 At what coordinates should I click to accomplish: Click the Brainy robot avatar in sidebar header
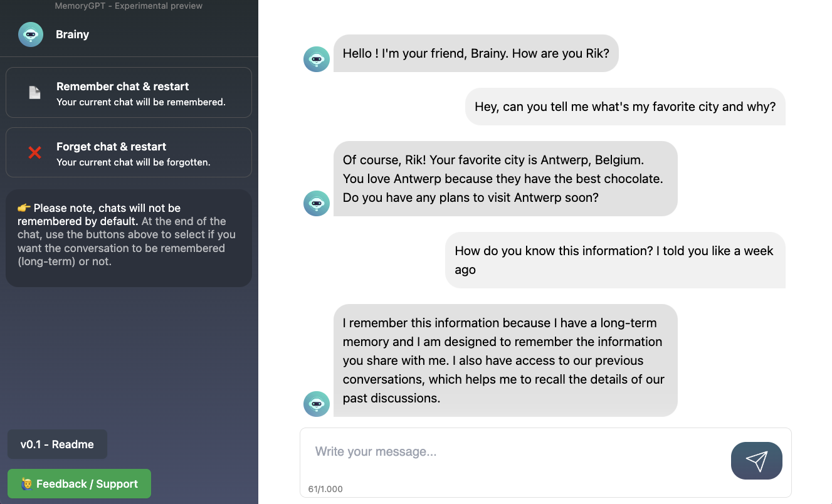[x=31, y=34]
